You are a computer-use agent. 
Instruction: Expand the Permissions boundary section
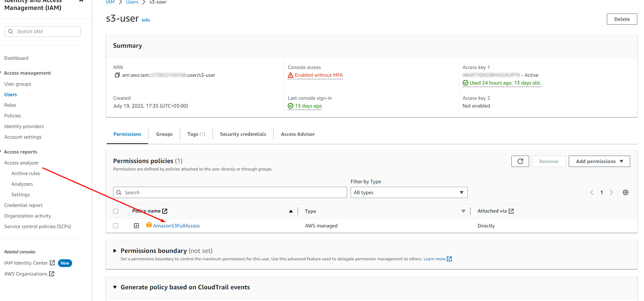coord(115,251)
